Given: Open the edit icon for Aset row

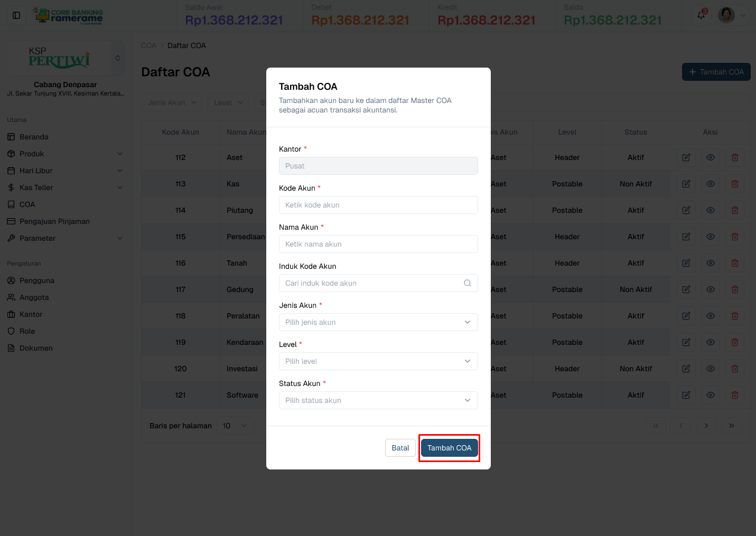Looking at the screenshot, I should click(686, 157).
